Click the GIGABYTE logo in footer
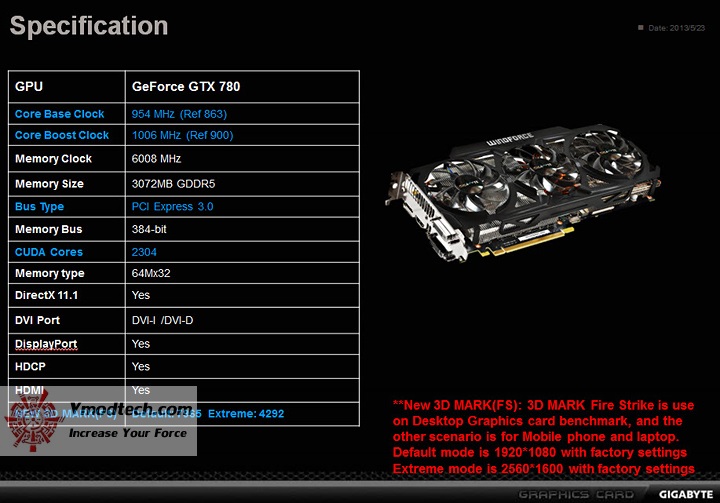The height and width of the screenshot is (503, 720). pos(686,495)
